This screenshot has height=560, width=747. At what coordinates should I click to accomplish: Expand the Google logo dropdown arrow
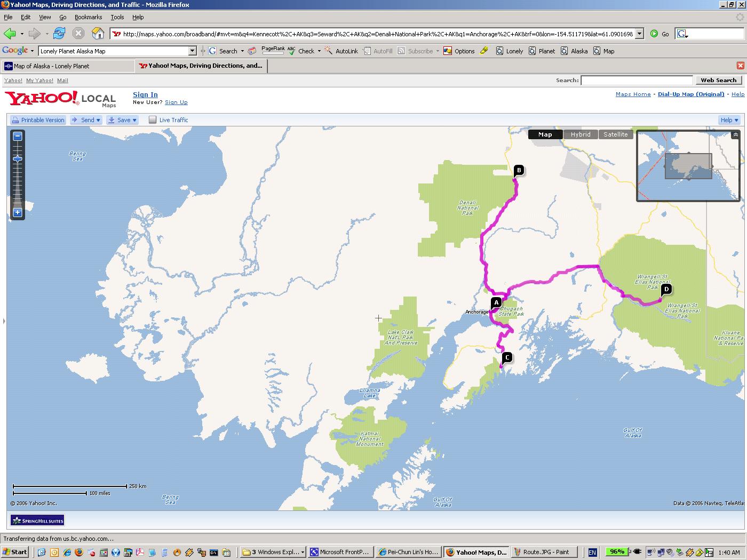pos(32,51)
